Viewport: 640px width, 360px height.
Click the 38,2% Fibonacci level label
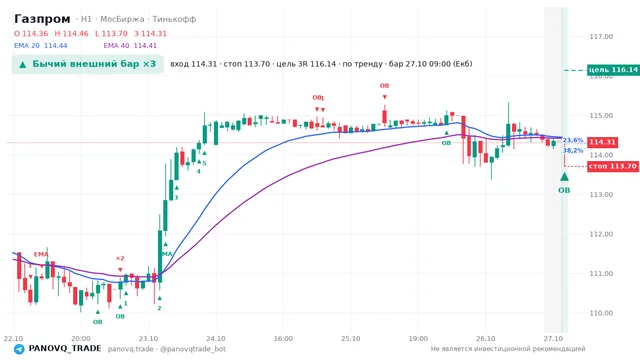[573, 151]
